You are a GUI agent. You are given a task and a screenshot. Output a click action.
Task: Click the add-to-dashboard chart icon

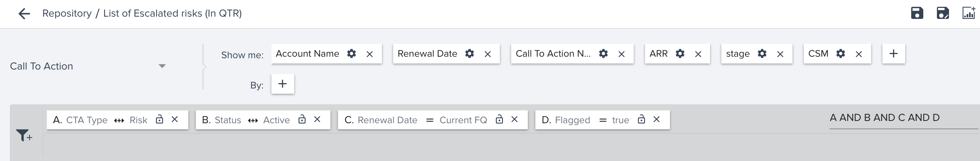coord(969,13)
